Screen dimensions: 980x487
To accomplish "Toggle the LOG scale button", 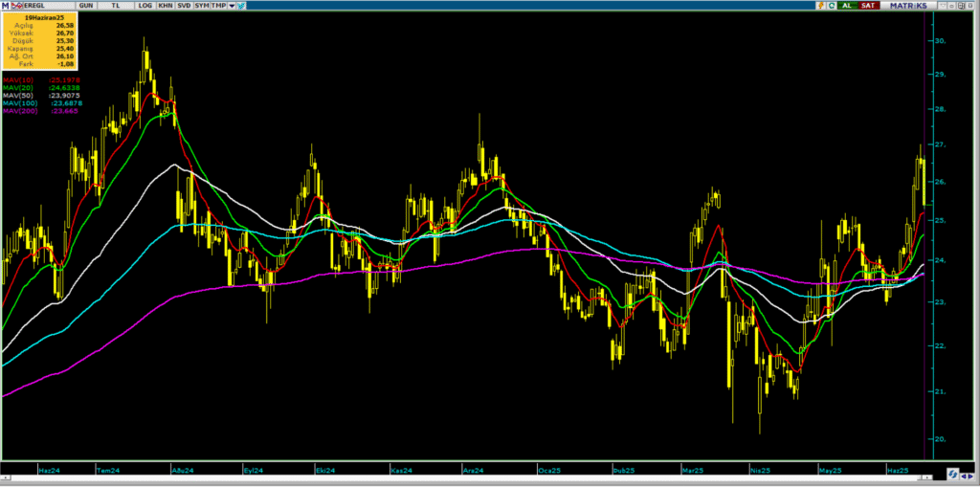I will tap(145, 6).
